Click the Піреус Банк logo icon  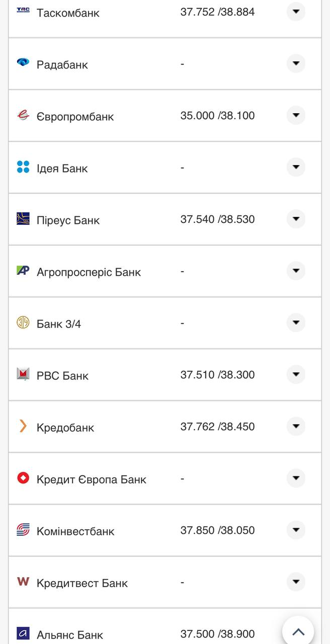click(23, 219)
